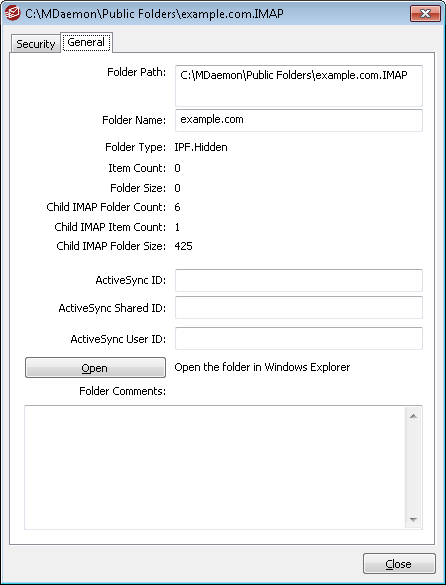The height and width of the screenshot is (585, 446).
Task: Close the dialog with the red X
Action: point(425,13)
